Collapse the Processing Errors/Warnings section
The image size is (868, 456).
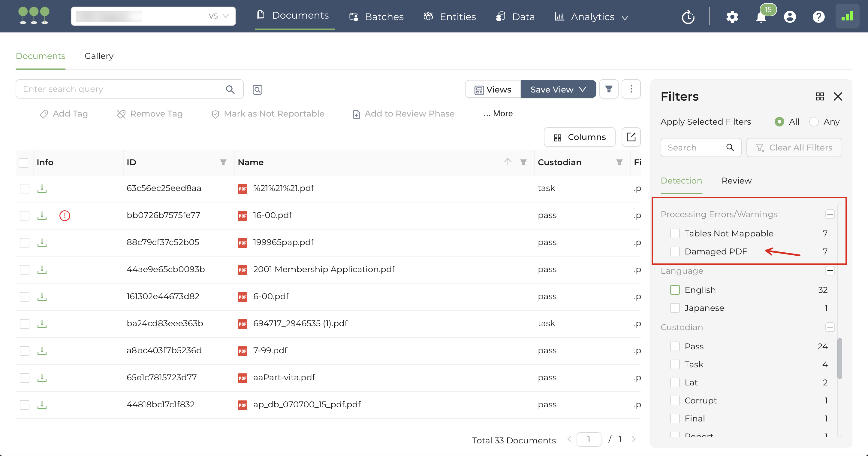pos(830,214)
